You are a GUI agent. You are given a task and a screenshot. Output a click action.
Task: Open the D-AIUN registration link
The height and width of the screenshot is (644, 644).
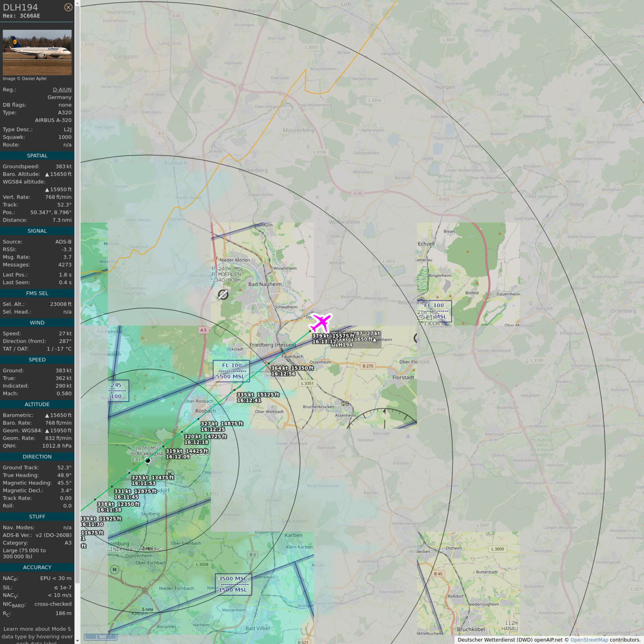[62, 89]
